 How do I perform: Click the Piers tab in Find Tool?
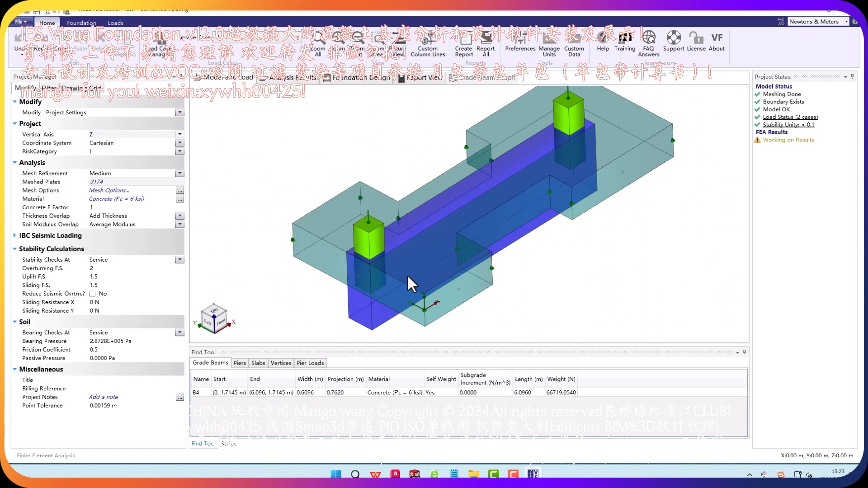pos(239,363)
